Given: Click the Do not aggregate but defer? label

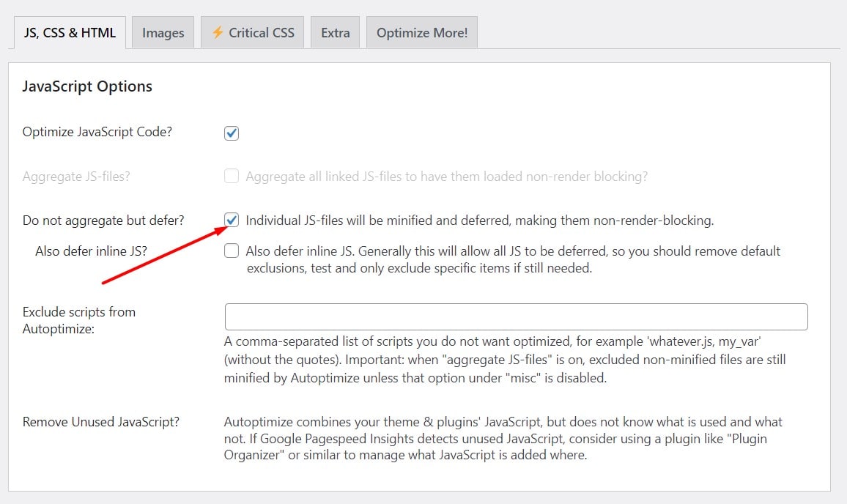Looking at the screenshot, I should click(x=103, y=219).
